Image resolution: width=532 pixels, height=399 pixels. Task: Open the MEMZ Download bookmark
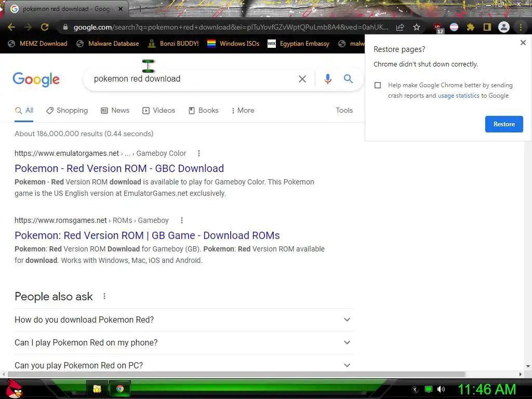(x=37, y=44)
